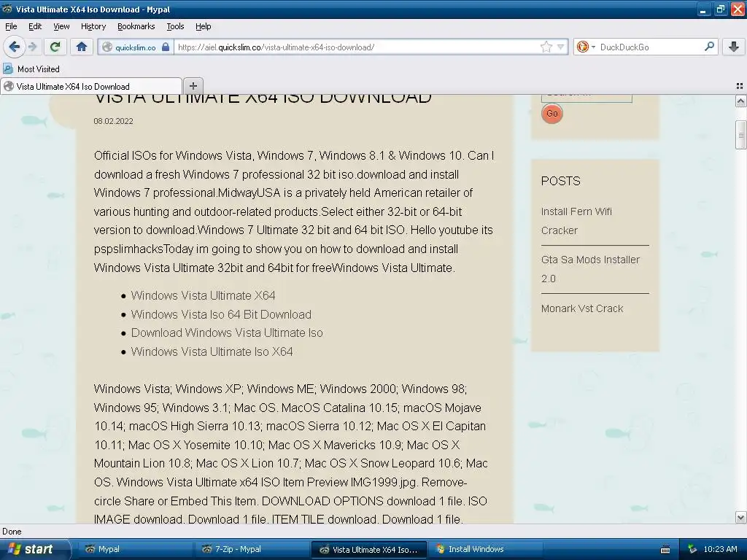The image size is (747, 560).
Task: Click the vertical scrollbar thumb
Action: tap(740, 135)
